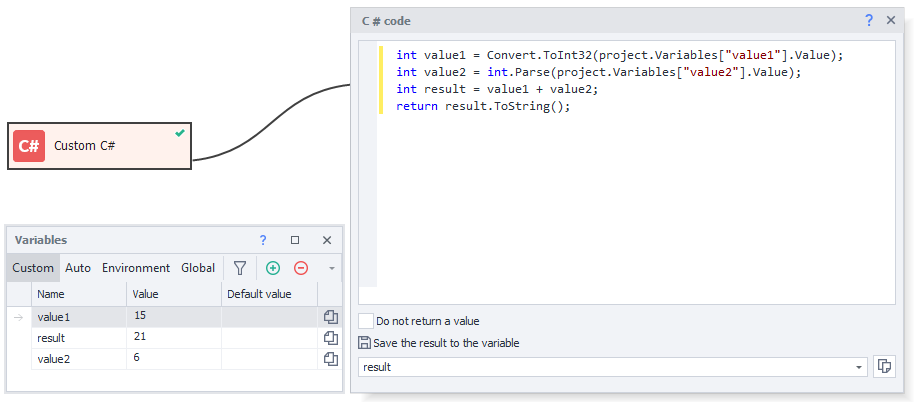Click the C# icon on Custom C# block
The height and width of the screenshot is (402, 920).
coord(29,146)
